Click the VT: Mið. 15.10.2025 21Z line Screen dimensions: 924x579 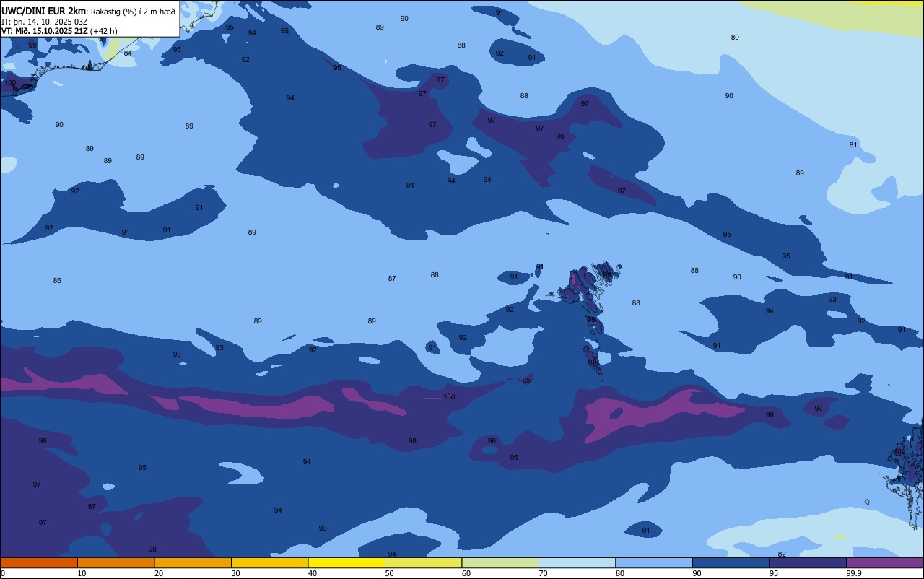[x=59, y=31]
